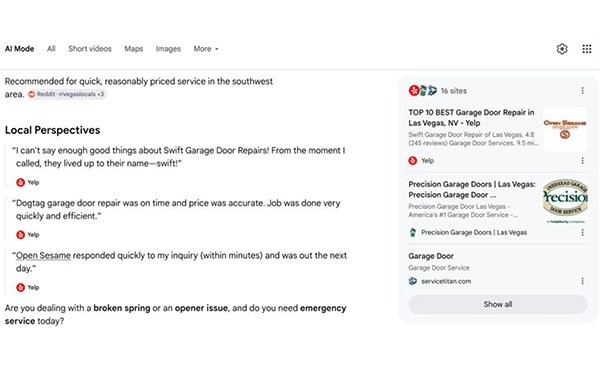Image resolution: width=600 pixels, height=375 pixels.
Task: Open the three-dot menu for the Yelp result
Action: pos(582,161)
